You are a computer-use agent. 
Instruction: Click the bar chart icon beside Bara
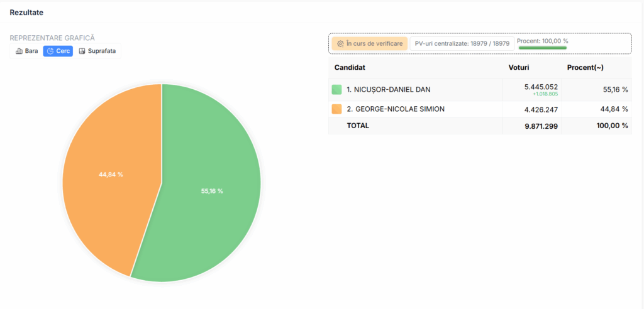tap(19, 51)
